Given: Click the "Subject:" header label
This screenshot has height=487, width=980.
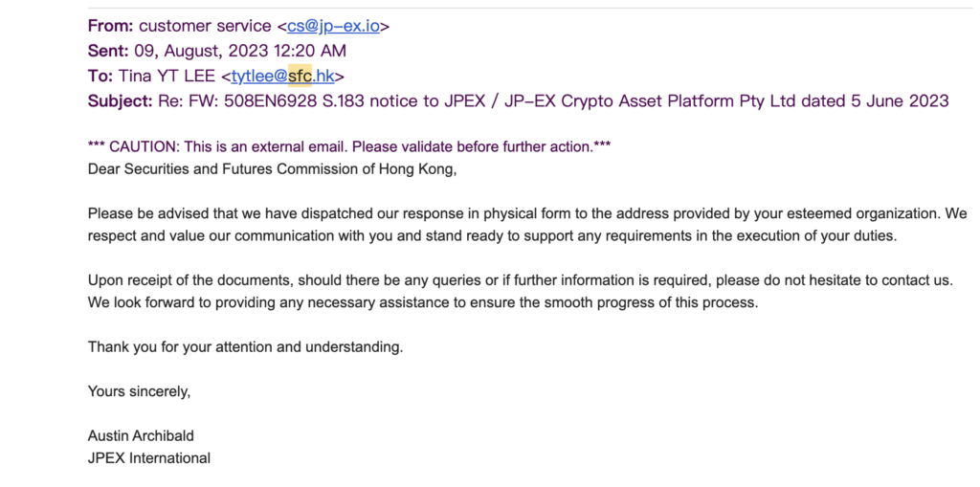Looking at the screenshot, I should click(120, 100).
